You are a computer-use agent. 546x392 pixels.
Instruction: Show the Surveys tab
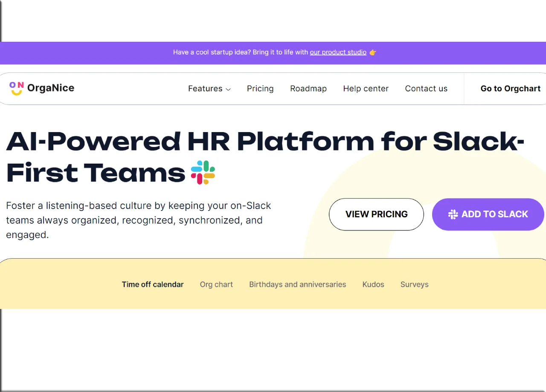414,285
